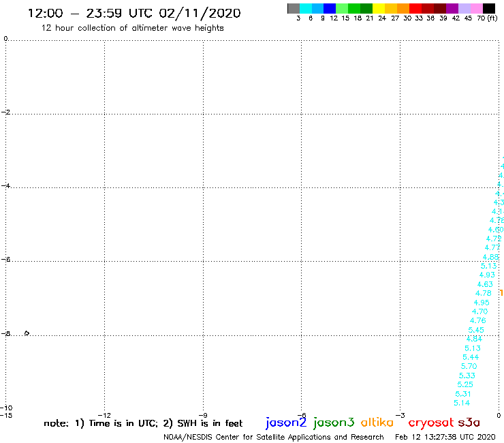This screenshot has width=504, height=443.
Task: Click the wave height value 5.31
Action: pos(463,394)
